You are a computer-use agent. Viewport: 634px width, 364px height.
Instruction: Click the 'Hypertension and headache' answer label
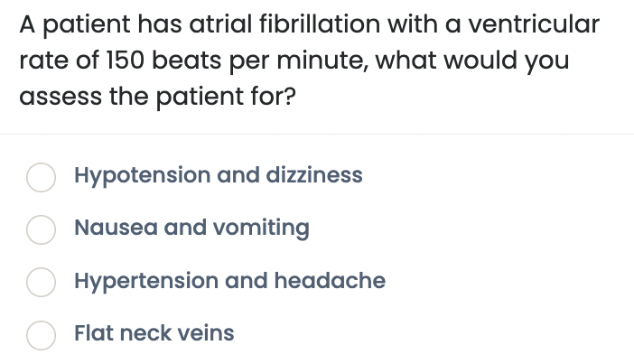click(229, 281)
